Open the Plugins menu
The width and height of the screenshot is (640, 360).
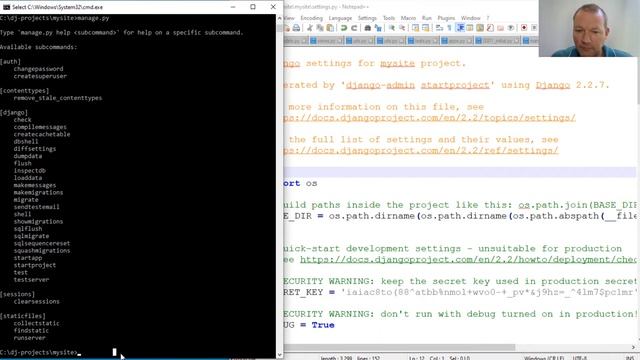(x=446, y=18)
